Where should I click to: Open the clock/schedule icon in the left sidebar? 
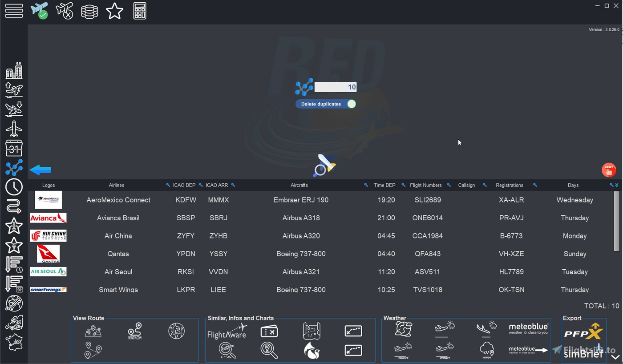(x=14, y=187)
